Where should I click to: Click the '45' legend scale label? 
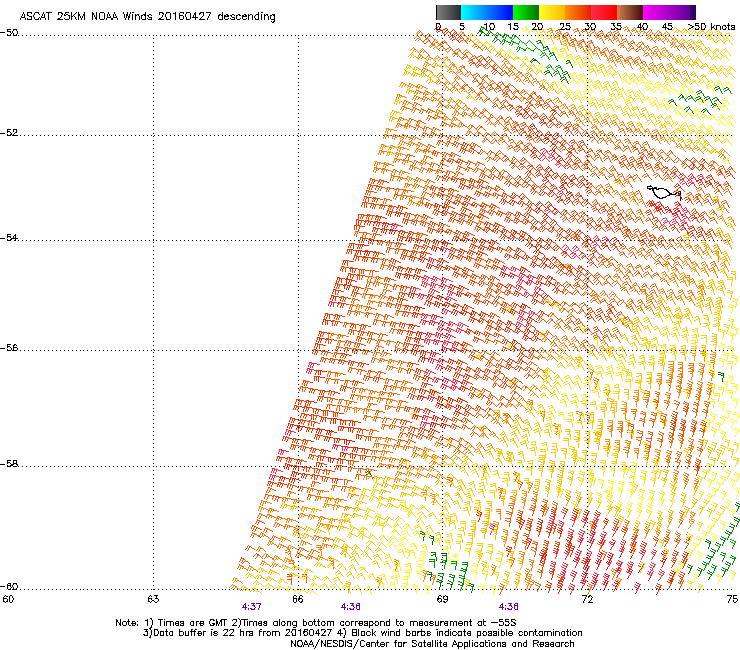(667, 26)
